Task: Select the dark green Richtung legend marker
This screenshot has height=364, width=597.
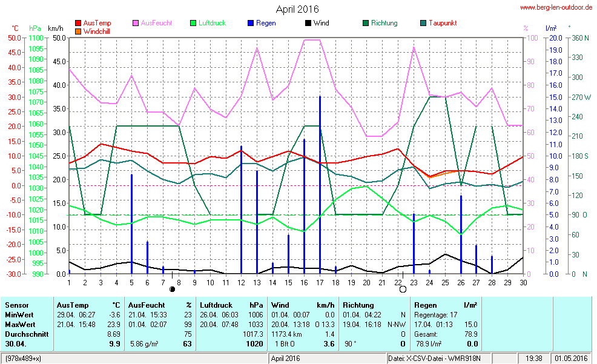Action: click(x=366, y=24)
